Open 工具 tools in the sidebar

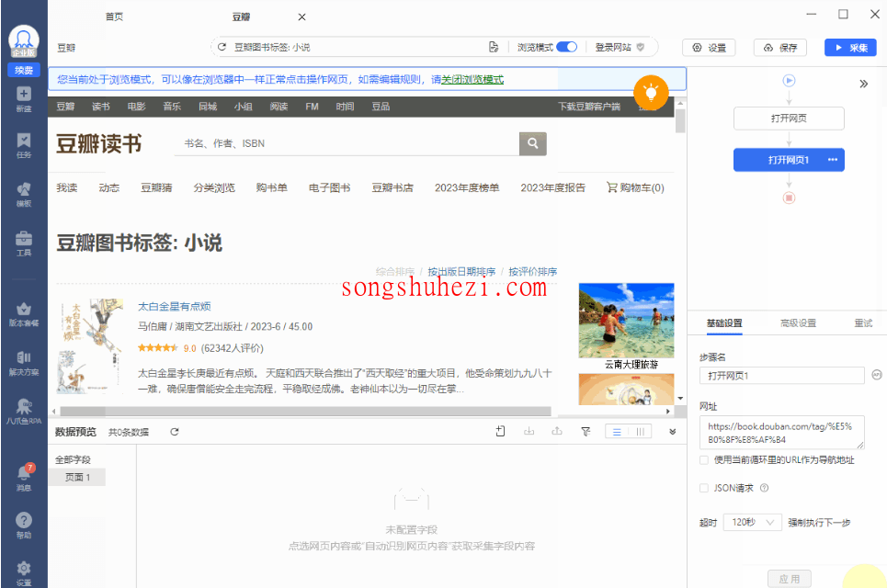[24, 243]
